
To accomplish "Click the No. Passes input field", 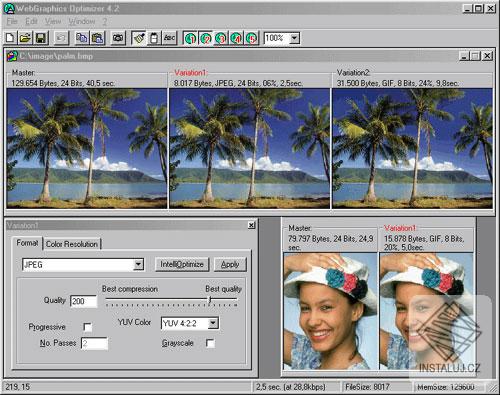I will pos(94,343).
